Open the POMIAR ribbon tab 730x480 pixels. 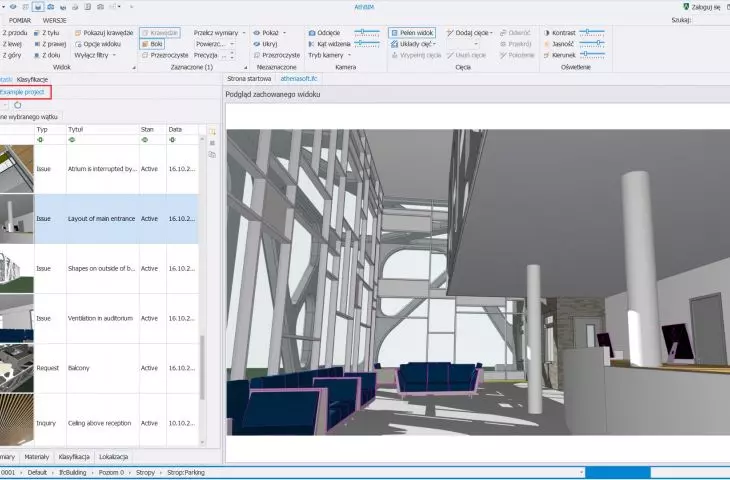[20, 20]
